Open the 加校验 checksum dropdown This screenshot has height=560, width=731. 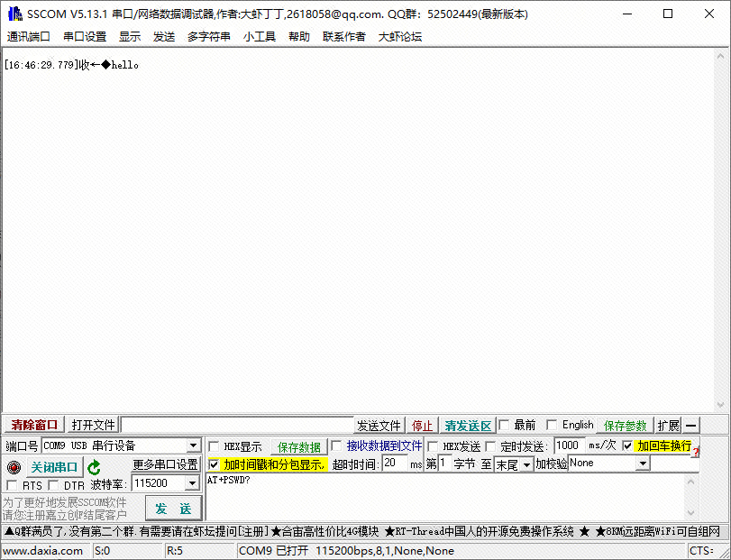[x=643, y=464]
